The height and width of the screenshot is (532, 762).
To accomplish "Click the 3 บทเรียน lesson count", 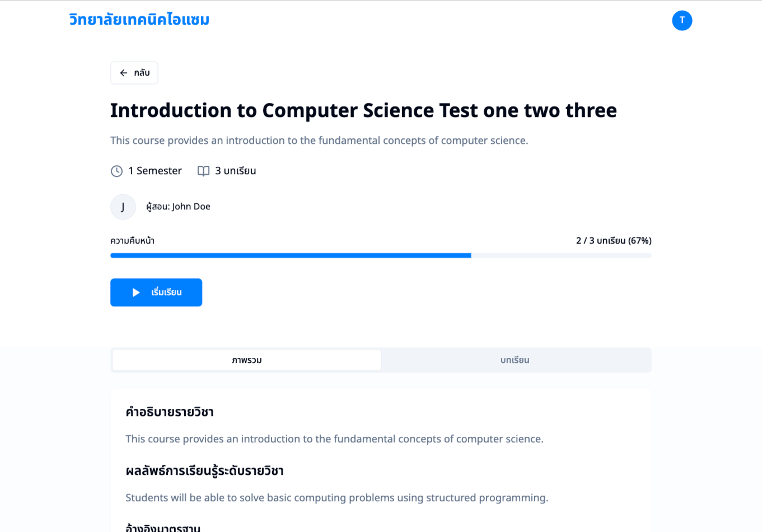I will [236, 171].
